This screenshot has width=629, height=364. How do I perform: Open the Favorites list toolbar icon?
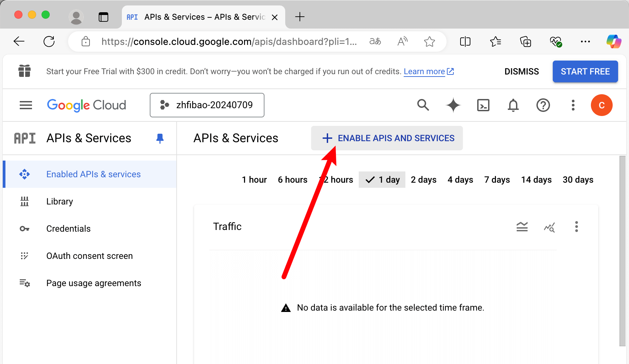495,42
